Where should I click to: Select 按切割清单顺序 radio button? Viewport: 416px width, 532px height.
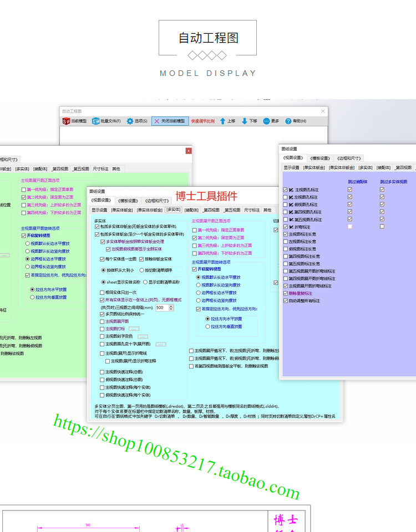tap(141, 270)
